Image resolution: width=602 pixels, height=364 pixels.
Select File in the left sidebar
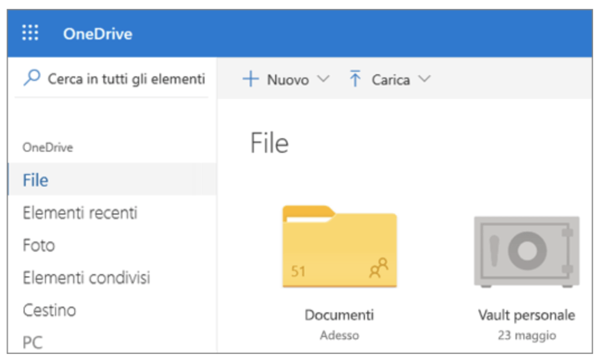click(x=36, y=180)
